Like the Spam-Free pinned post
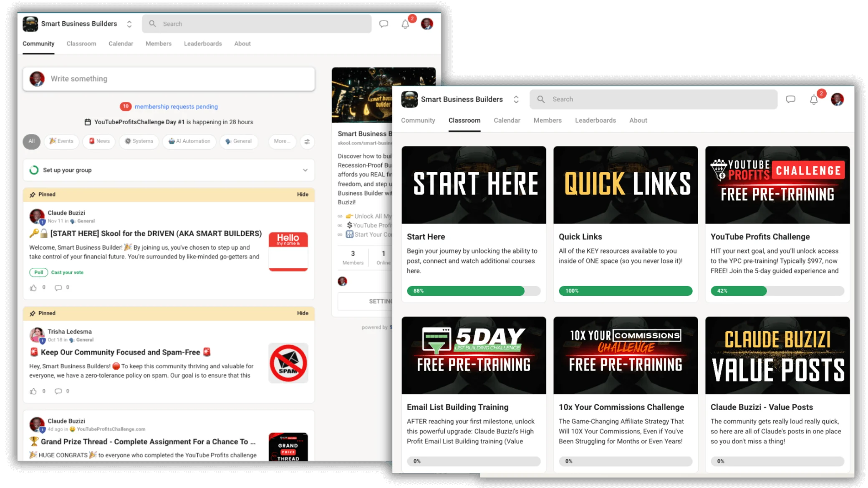The image size is (868, 488). point(33,391)
